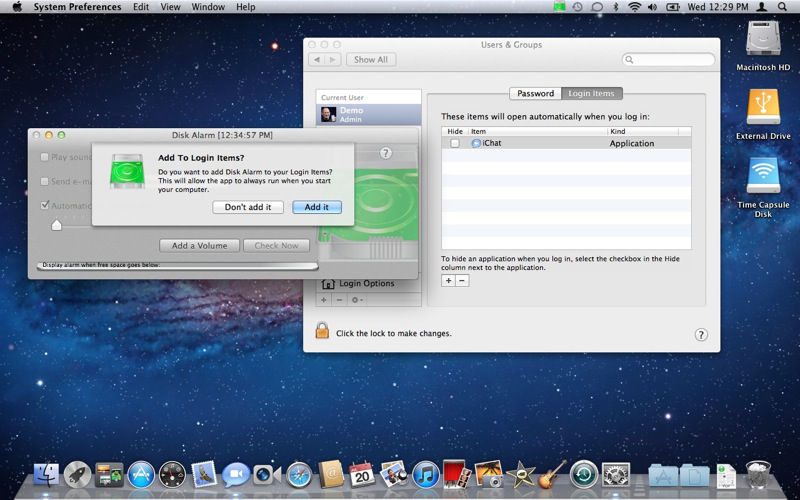Go back with the toolbar back arrow
Viewport: 800px width, 500px height.
(x=317, y=60)
